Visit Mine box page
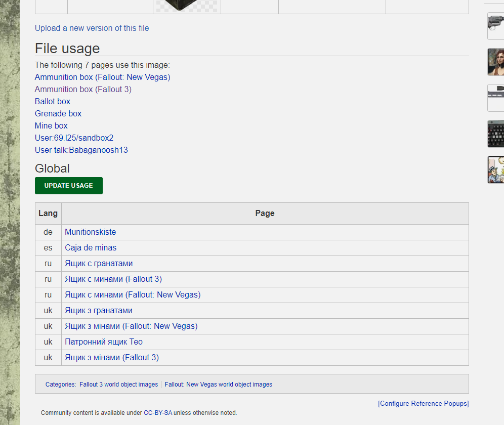This screenshot has width=504, height=425. 51,125
